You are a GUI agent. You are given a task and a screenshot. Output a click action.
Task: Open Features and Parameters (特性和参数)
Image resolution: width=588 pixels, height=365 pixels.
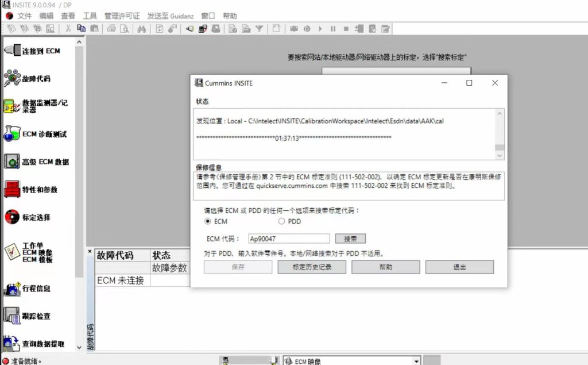click(31, 189)
